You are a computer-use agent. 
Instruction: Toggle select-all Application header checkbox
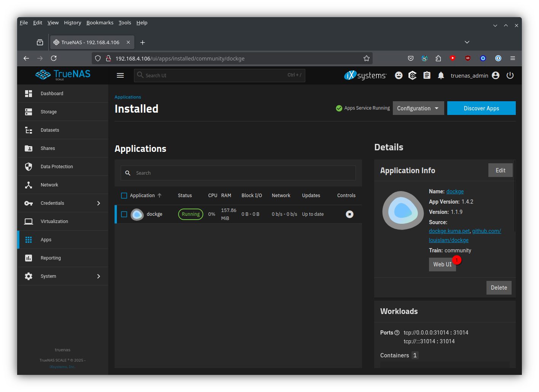pyautogui.click(x=124, y=196)
